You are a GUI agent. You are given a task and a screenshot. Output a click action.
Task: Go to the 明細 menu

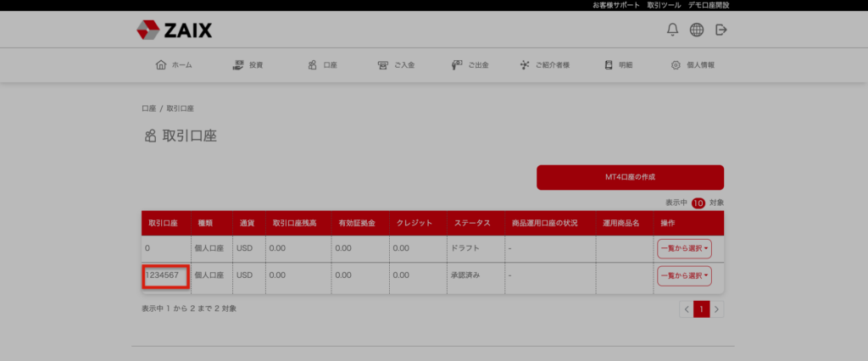[625, 65]
